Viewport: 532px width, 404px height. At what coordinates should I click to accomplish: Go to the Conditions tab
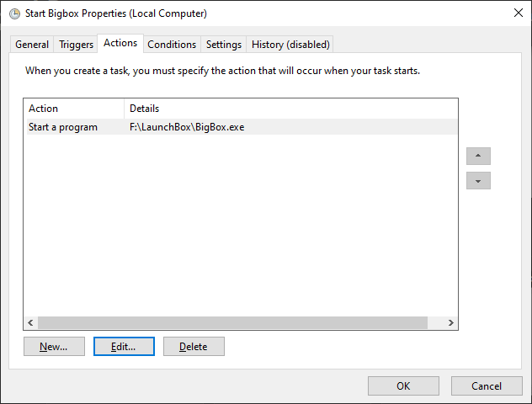click(x=172, y=45)
